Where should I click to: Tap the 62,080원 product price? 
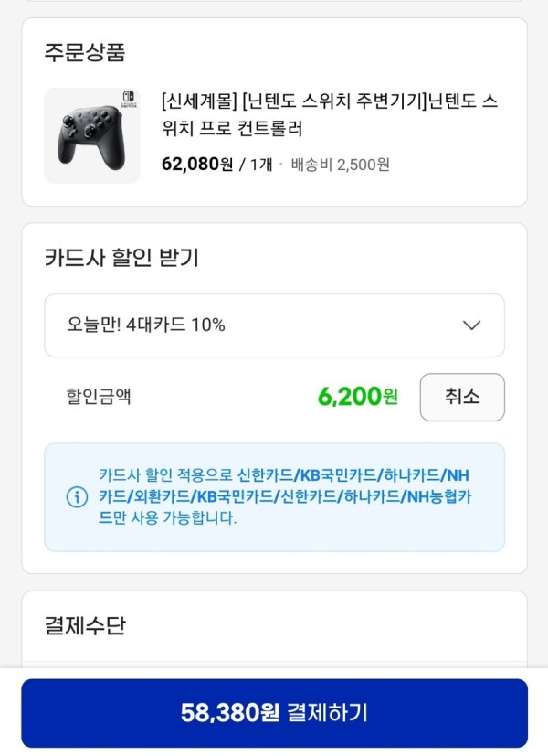[x=197, y=165]
